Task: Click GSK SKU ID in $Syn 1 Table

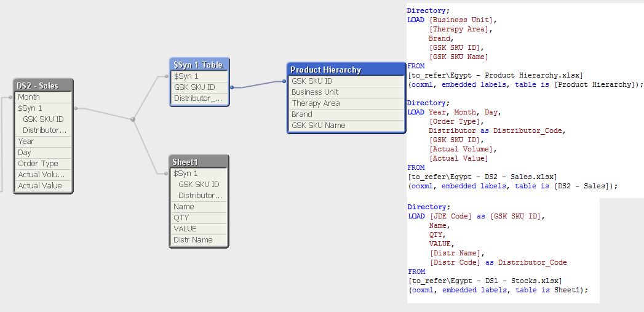Action: (194, 87)
